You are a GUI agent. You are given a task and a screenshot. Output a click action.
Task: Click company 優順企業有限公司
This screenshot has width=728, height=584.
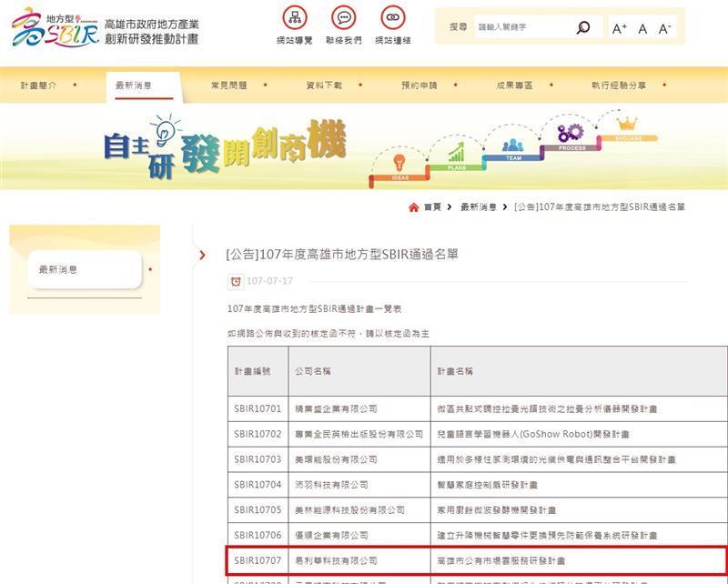point(331,535)
